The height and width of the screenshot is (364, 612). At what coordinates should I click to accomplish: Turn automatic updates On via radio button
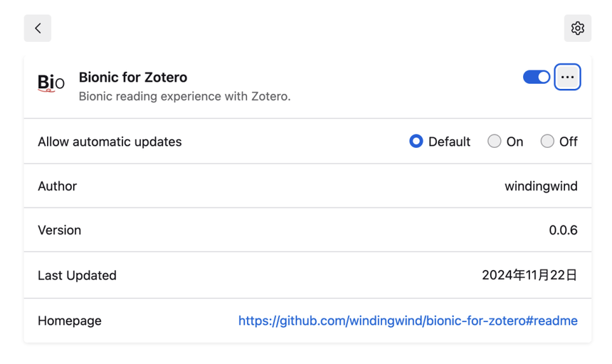point(495,141)
